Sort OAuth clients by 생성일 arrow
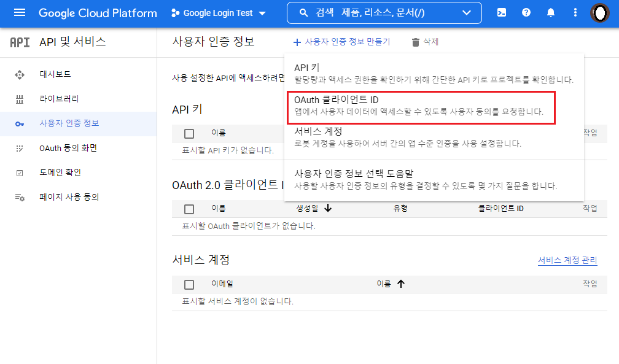Viewport: 619px width, 364px height. pos(328,208)
